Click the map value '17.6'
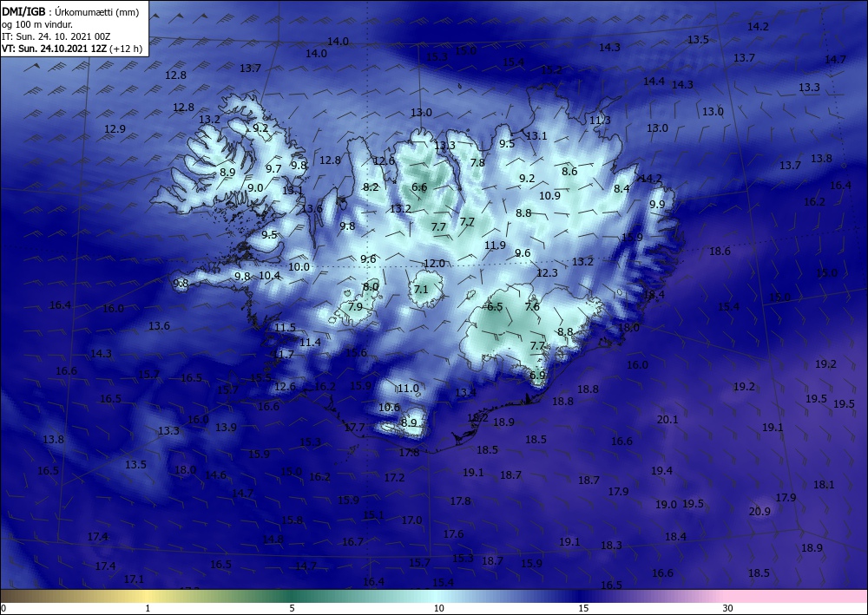 point(453,533)
